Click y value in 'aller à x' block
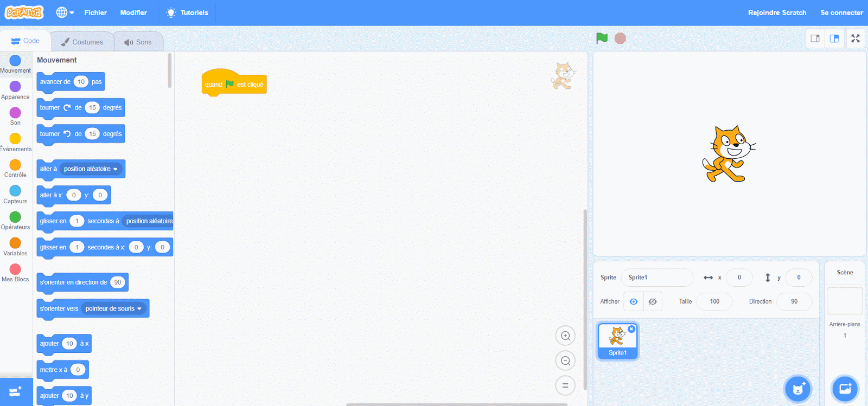The height and width of the screenshot is (406, 868). coord(100,195)
